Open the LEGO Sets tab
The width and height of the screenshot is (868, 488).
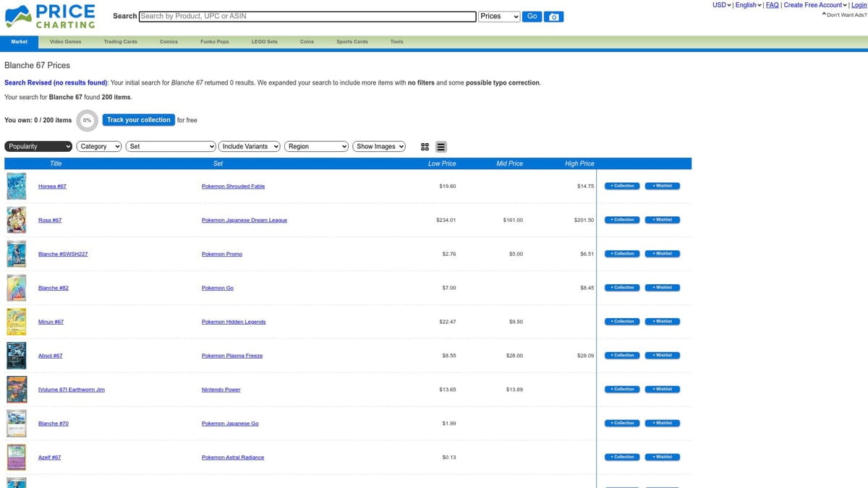point(264,42)
